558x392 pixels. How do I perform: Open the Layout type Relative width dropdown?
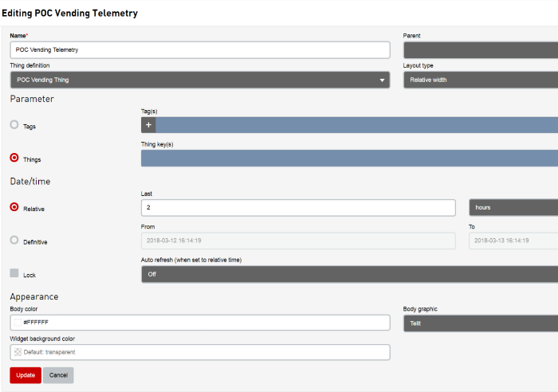pos(481,80)
